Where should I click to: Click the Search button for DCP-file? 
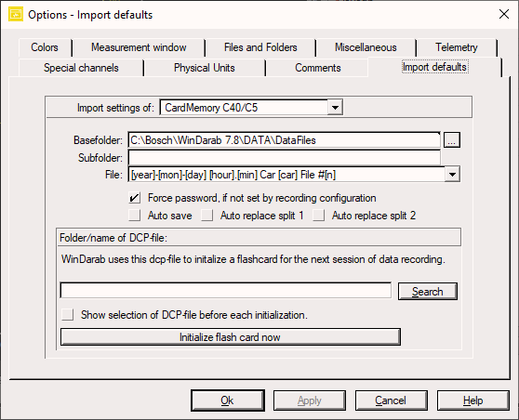(428, 292)
